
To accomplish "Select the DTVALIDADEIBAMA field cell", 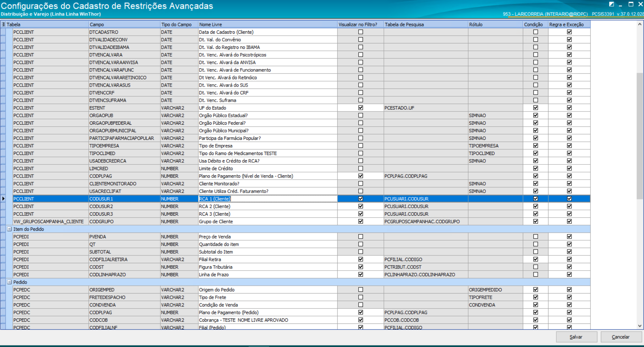I will point(124,47).
